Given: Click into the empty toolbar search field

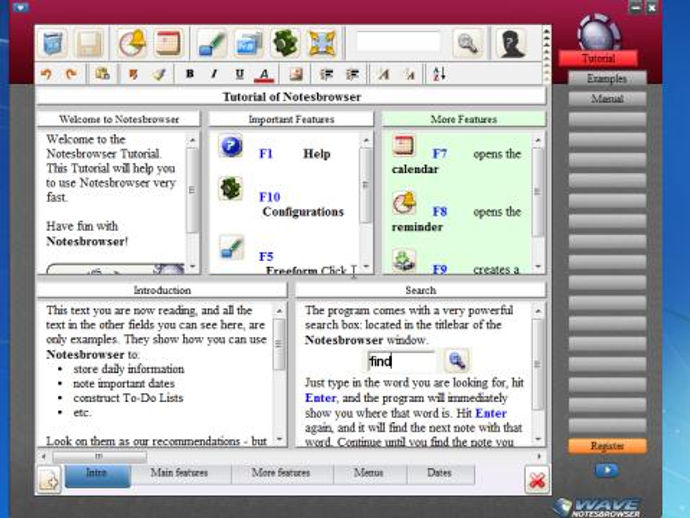Looking at the screenshot, I should [x=398, y=42].
